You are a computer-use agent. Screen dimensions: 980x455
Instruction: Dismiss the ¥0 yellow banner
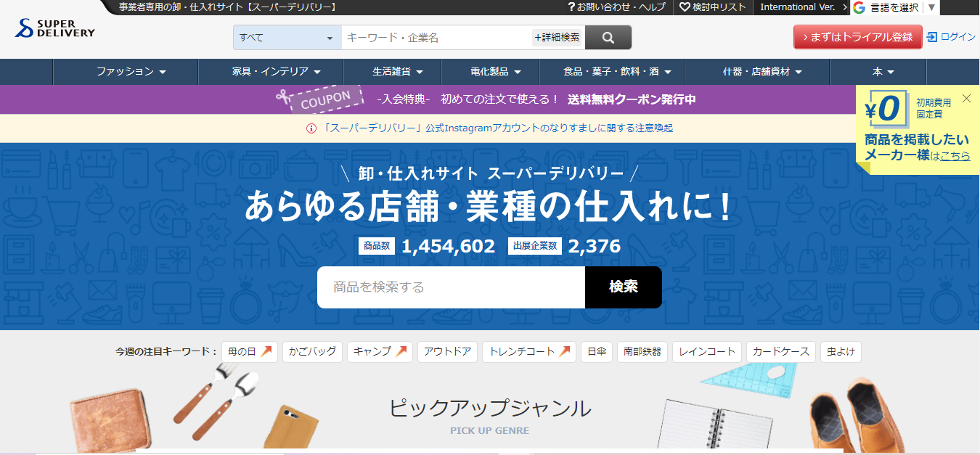point(966,97)
